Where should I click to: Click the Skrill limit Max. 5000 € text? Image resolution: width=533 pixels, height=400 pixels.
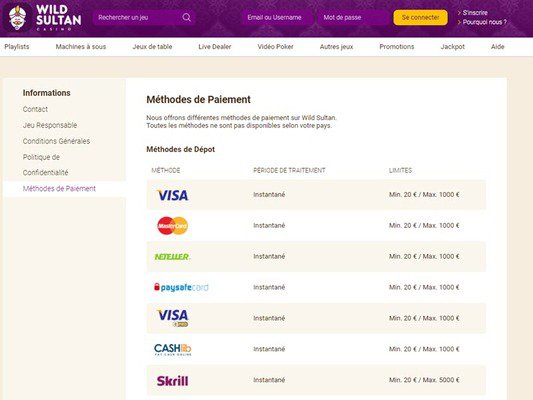tap(441, 380)
